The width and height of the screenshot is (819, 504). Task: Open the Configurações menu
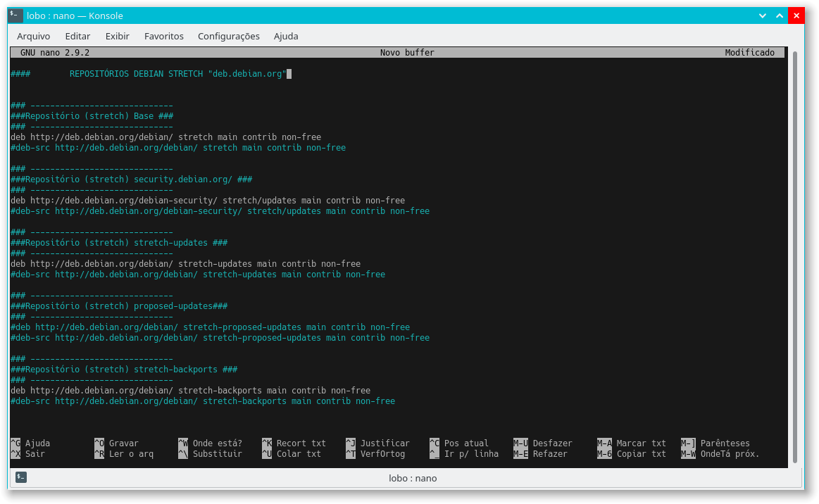[229, 36]
